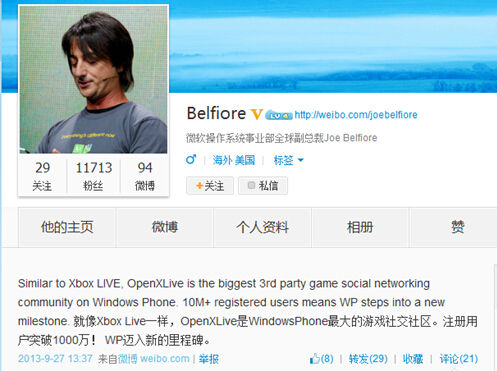Click the message icon on 私信 button

[x=251, y=185]
